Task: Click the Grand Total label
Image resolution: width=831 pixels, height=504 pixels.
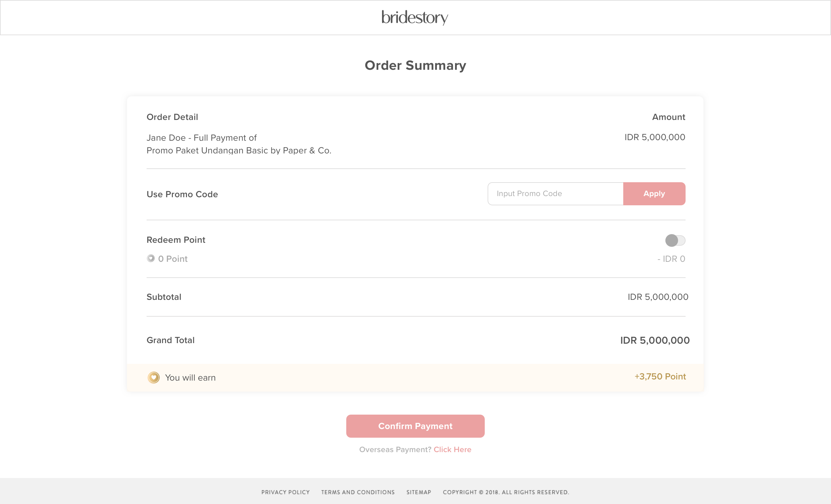Action: point(171,340)
